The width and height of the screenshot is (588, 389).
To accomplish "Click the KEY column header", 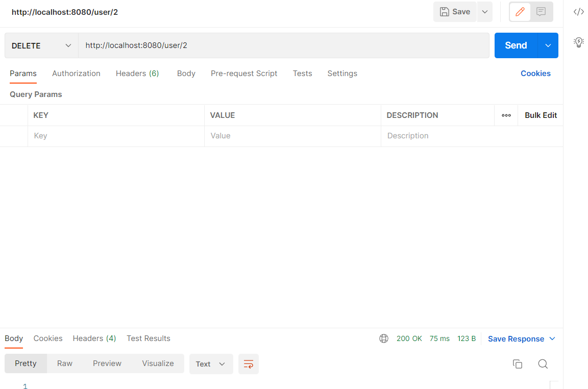I will tap(41, 115).
